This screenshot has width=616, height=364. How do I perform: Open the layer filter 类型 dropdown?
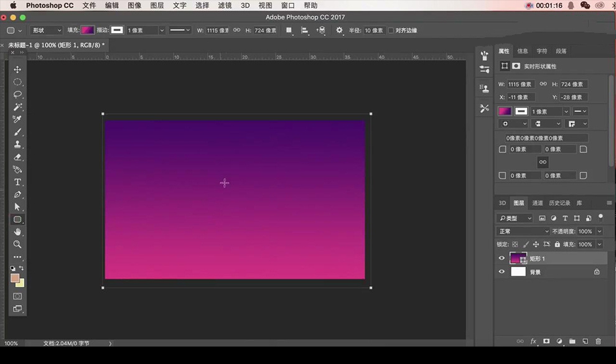515,218
